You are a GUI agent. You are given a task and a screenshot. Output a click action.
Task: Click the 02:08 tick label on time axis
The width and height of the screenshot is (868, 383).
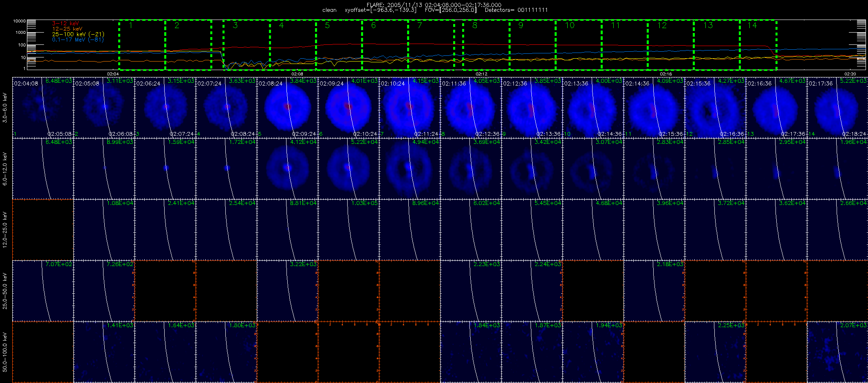297,74
